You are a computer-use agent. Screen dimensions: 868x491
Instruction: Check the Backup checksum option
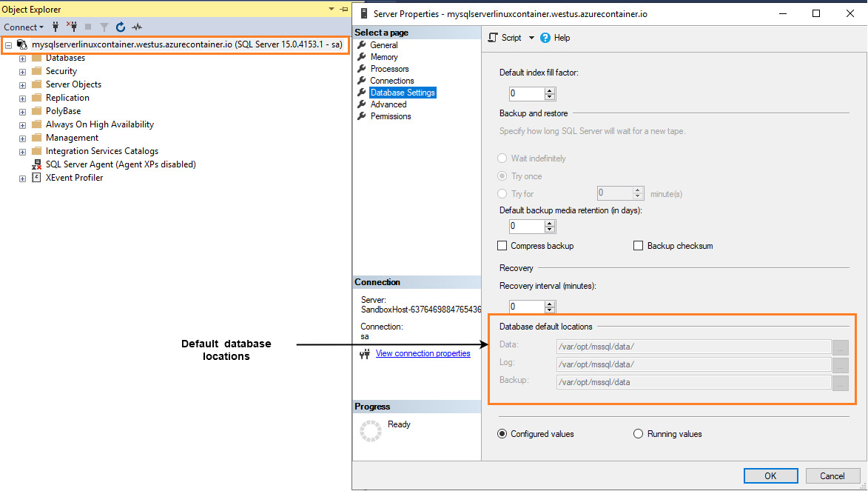pos(638,245)
